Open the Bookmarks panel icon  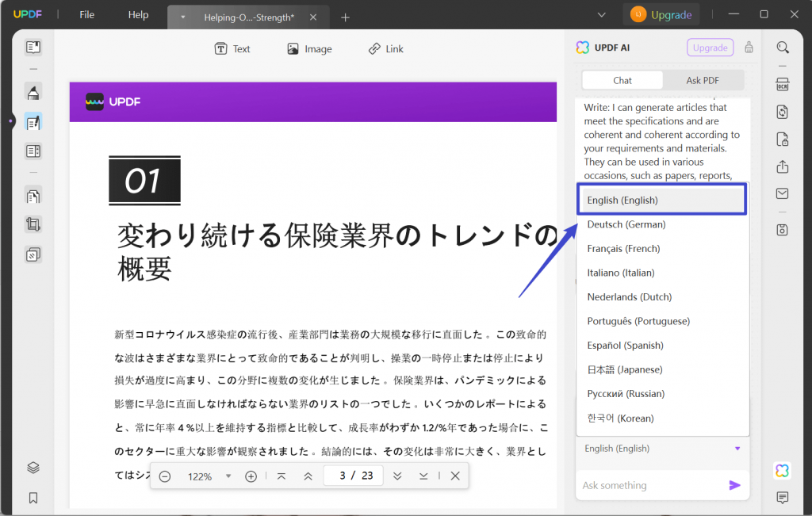[33, 498]
